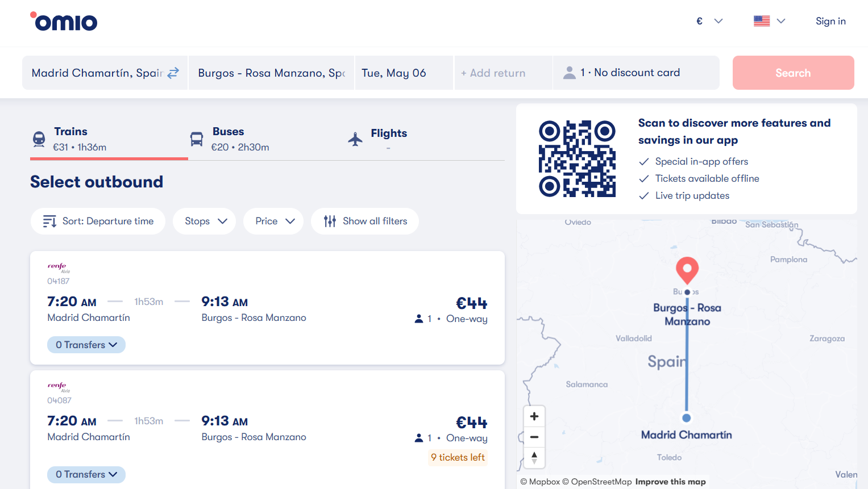Open passenger and discount card selector
Viewport: 868px width, 489px height.
[636, 73]
